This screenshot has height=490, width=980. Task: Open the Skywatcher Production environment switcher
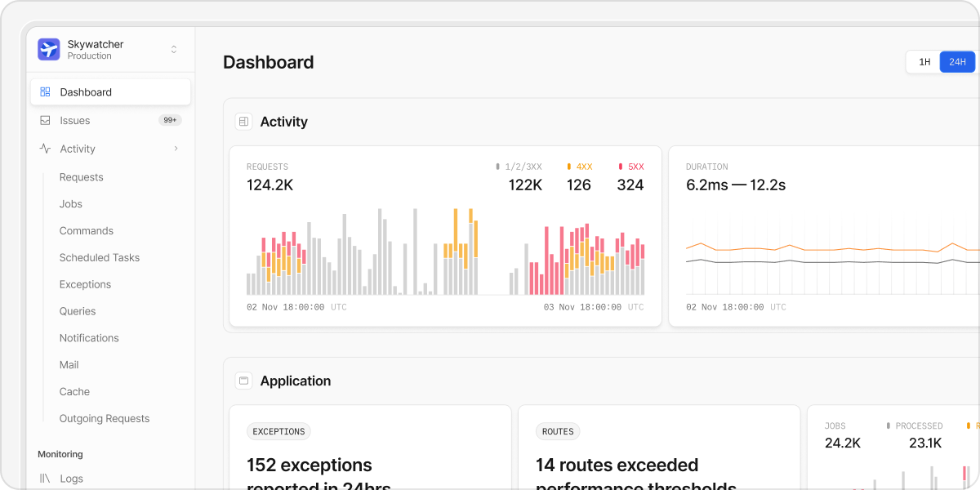(173, 50)
